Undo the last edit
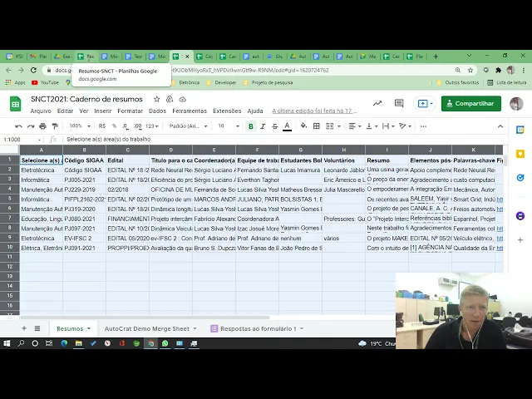Screen dimensions: 532x399 click(18, 126)
